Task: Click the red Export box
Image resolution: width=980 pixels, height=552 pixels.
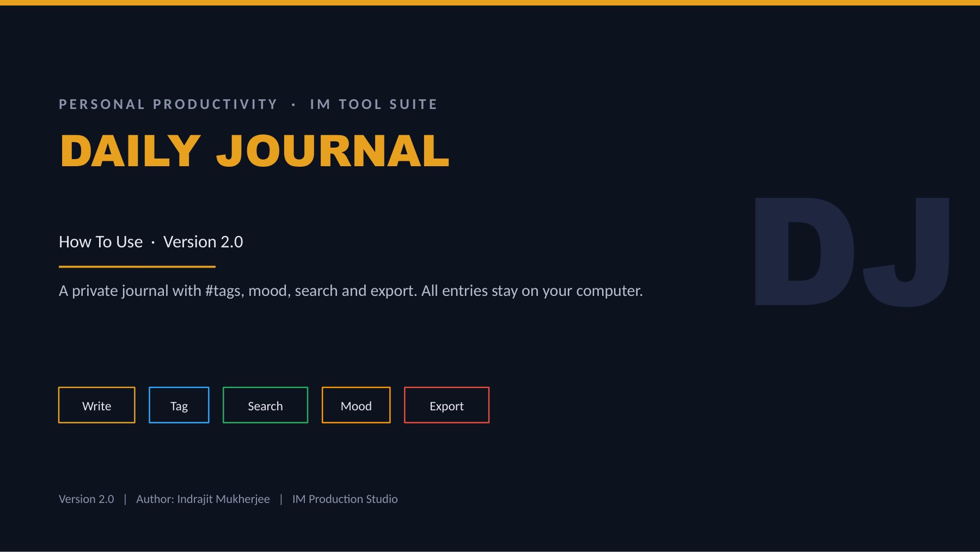Action: click(x=446, y=405)
